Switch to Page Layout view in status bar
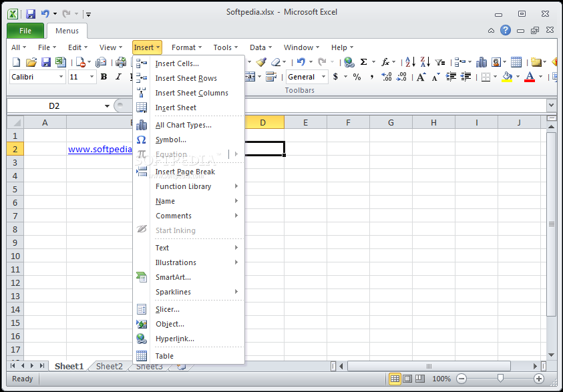This screenshot has height=392, width=563. click(407, 379)
